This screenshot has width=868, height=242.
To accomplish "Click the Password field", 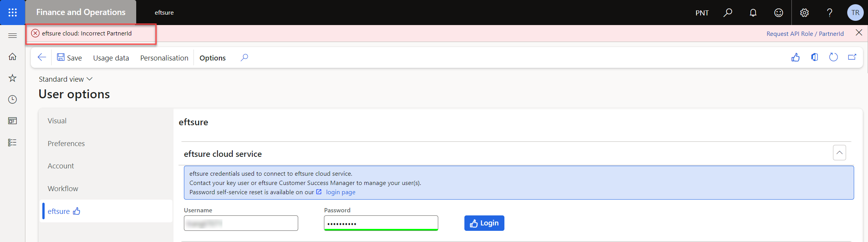I will click(x=381, y=223).
